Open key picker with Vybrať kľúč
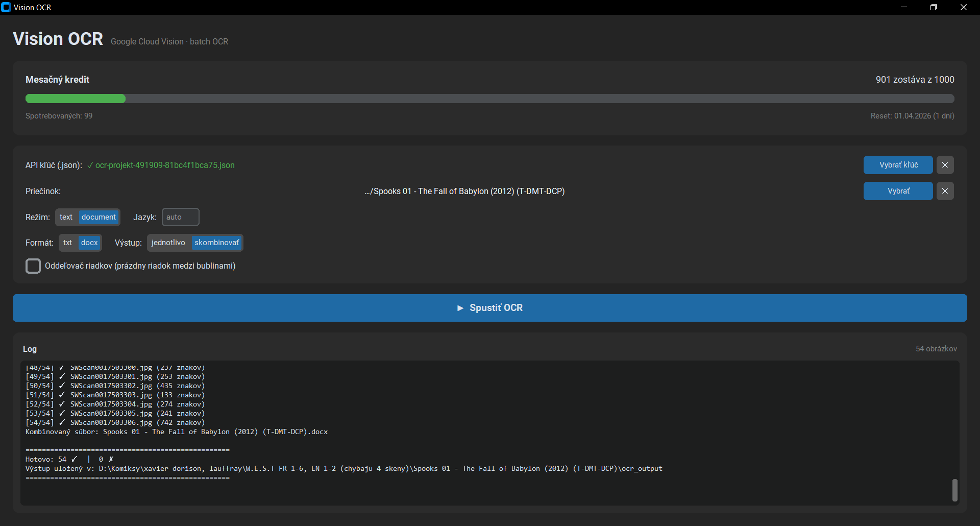 click(898, 165)
